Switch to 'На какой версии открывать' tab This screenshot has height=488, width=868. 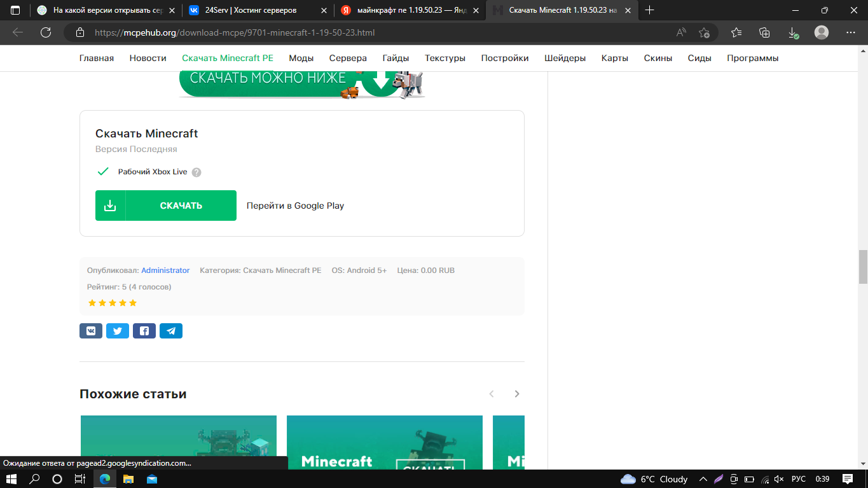(106, 10)
